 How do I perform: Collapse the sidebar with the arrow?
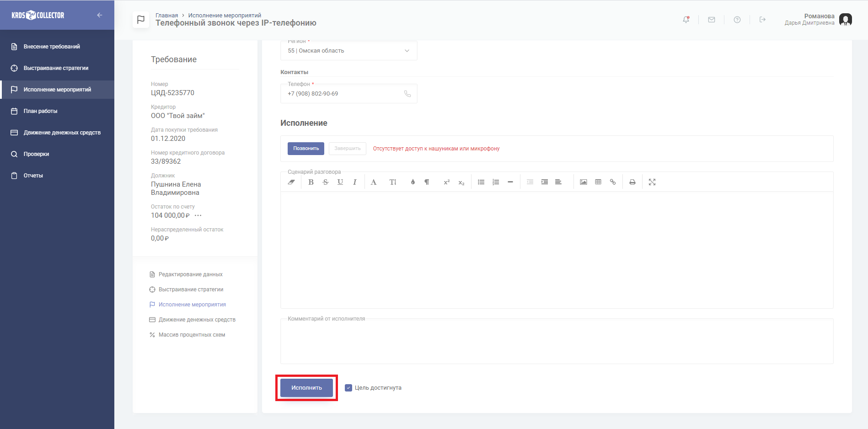point(100,15)
